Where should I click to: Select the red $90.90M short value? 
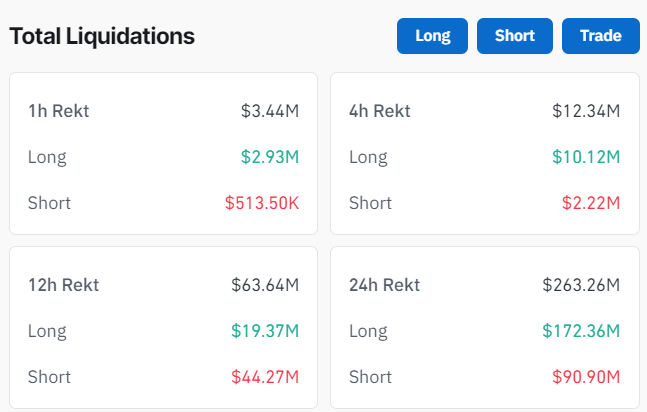click(586, 377)
